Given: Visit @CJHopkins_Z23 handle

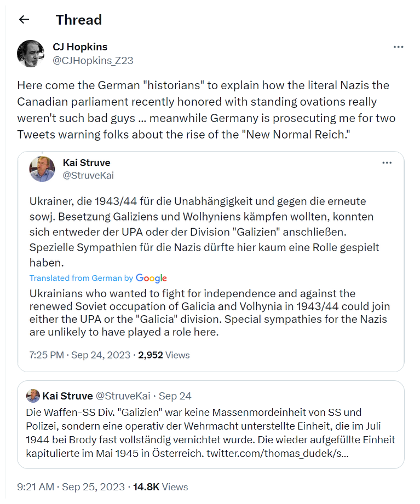Looking at the screenshot, I should (93, 60).
